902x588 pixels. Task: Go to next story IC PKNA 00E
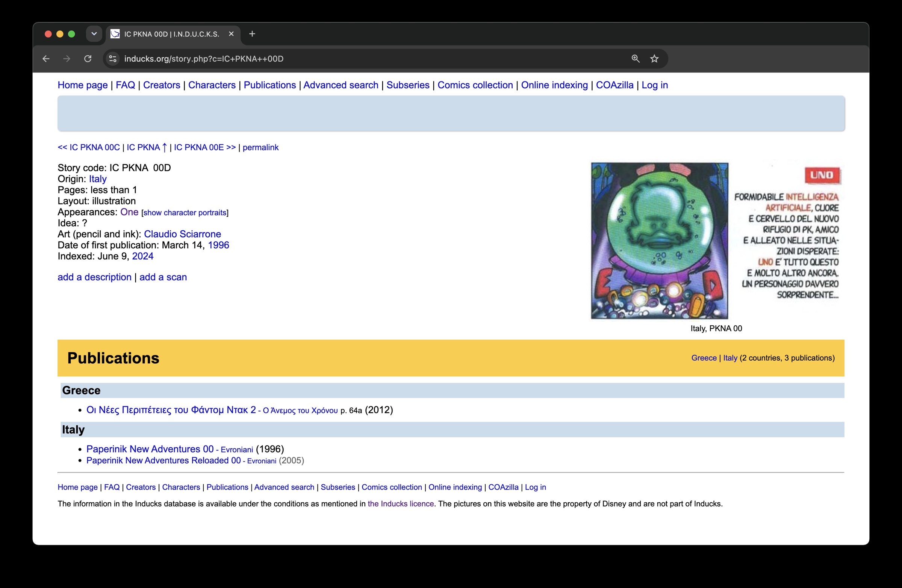click(205, 147)
